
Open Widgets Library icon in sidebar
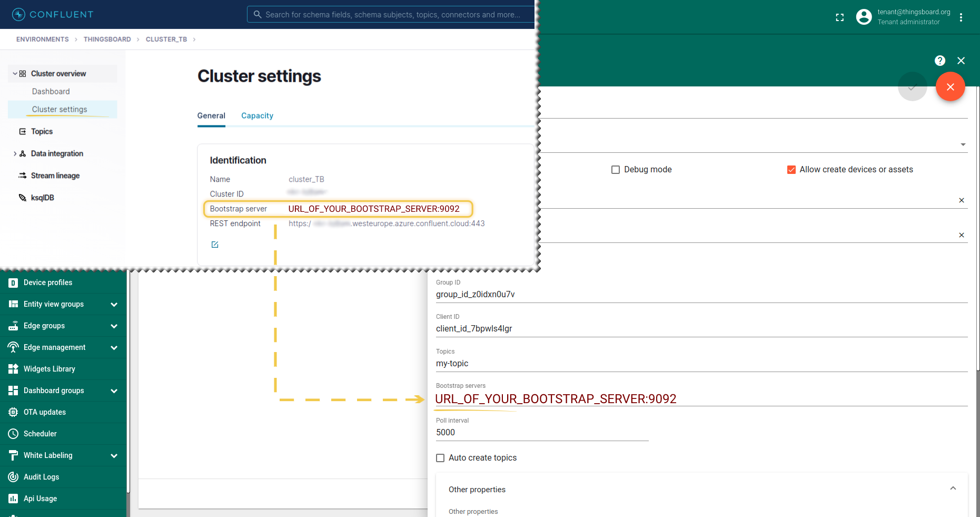[13, 369]
